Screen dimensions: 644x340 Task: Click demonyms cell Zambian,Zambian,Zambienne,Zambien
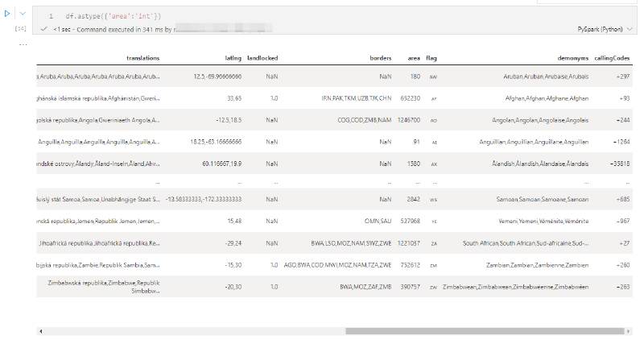tap(537, 265)
